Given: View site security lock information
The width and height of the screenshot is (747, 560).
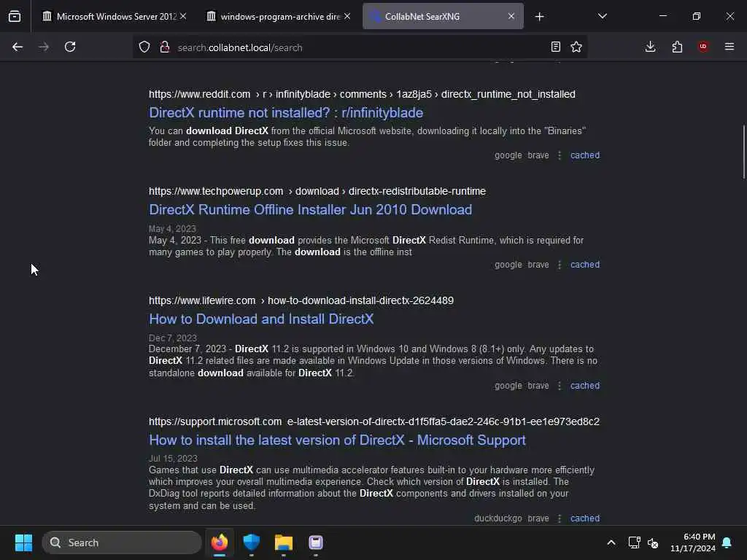Looking at the screenshot, I should click(x=165, y=47).
